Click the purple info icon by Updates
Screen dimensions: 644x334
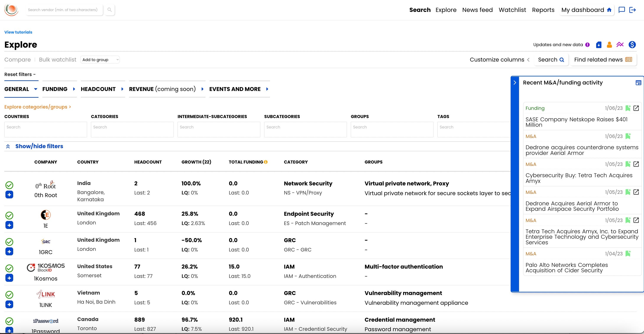tap(587, 44)
